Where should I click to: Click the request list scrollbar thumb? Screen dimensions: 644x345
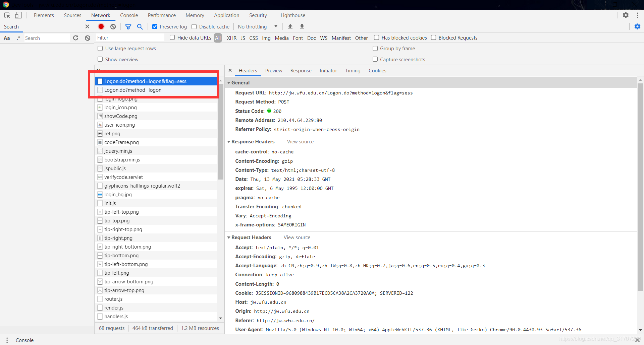tap(220, 131)
